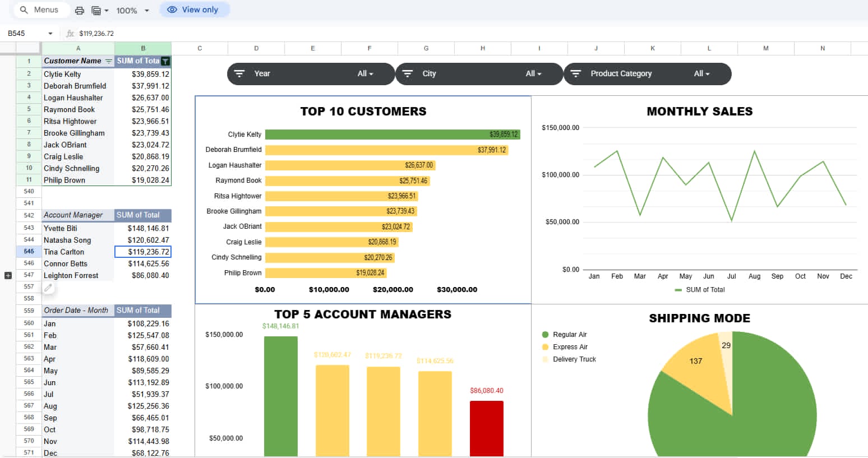Click the View only button
The width and height of the screenshot is (868, 458).
[x=195, y=10]
